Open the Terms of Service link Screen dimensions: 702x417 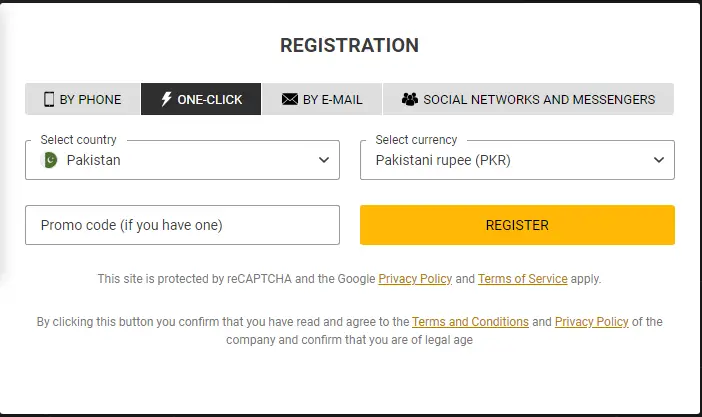[522, 279]
